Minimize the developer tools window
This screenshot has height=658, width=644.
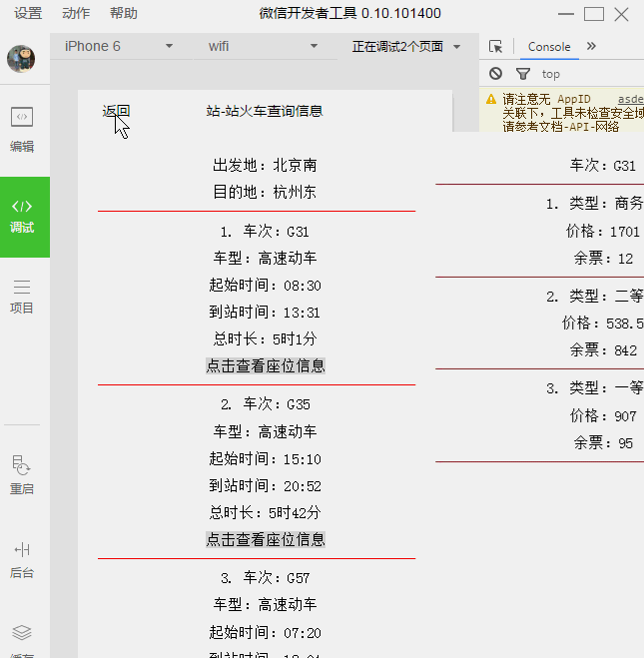[x=566, y=14]
